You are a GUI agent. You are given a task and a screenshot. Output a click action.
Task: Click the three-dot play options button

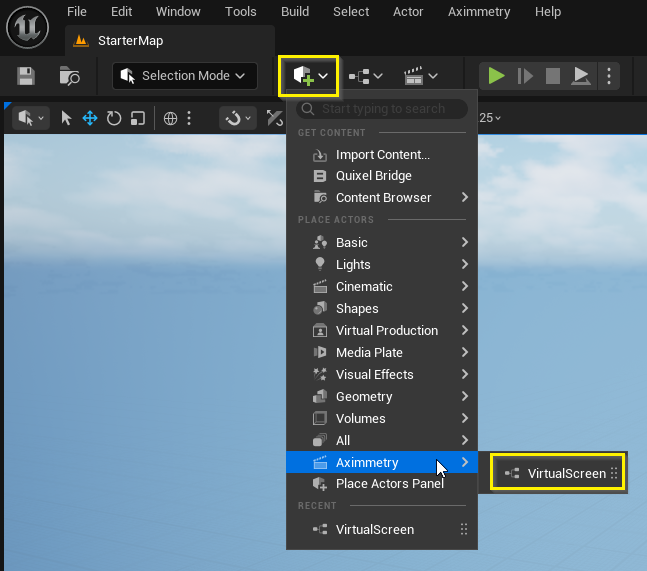click(609, 76)
